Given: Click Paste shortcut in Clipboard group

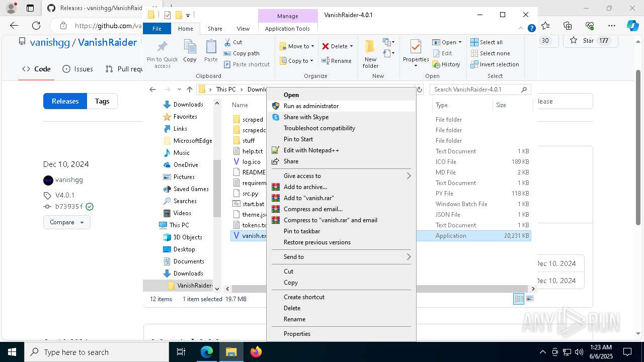Looking at the screenshot, I should (x=247, y=64).
